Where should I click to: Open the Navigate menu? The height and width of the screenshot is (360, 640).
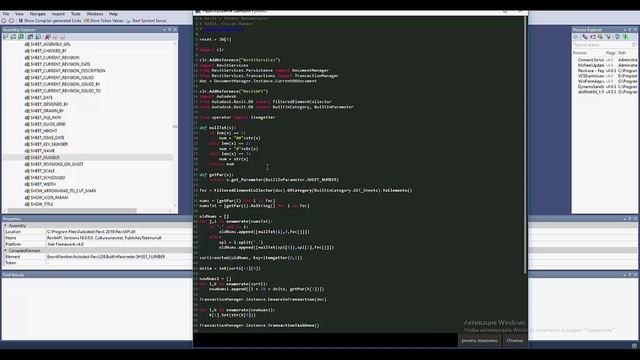pyautogui.click(x=38, y=14)
